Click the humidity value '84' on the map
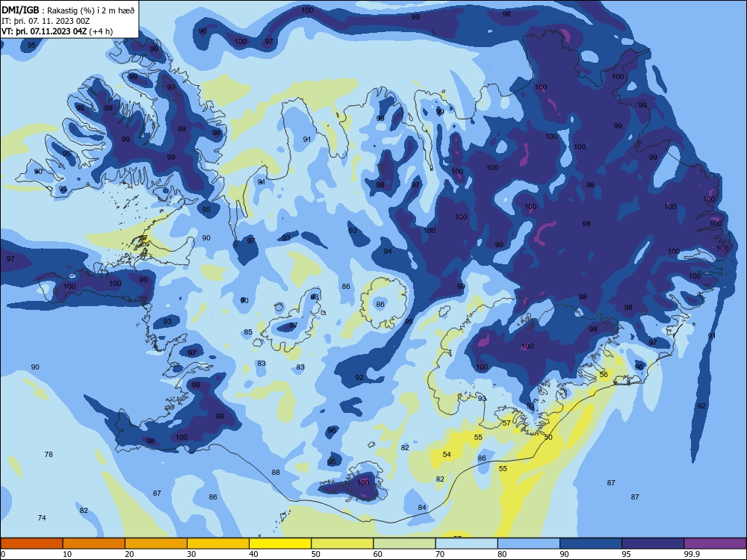747x560 pixels. coord(422,508)
